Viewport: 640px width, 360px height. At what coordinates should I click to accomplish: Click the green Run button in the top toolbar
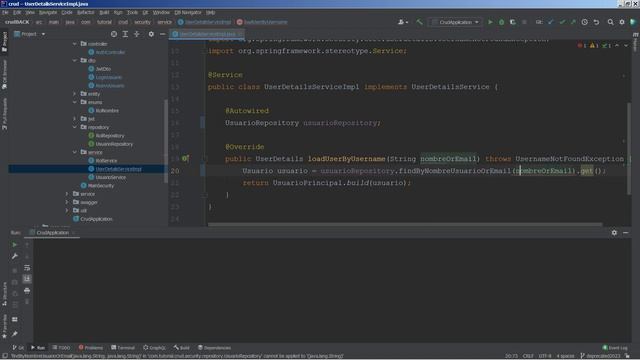[490, 22]
